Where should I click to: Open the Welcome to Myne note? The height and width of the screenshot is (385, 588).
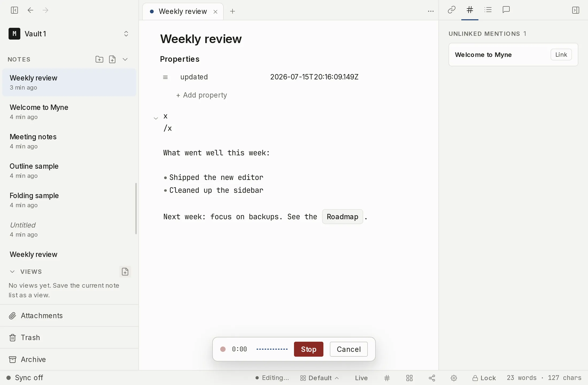point(69,112)
